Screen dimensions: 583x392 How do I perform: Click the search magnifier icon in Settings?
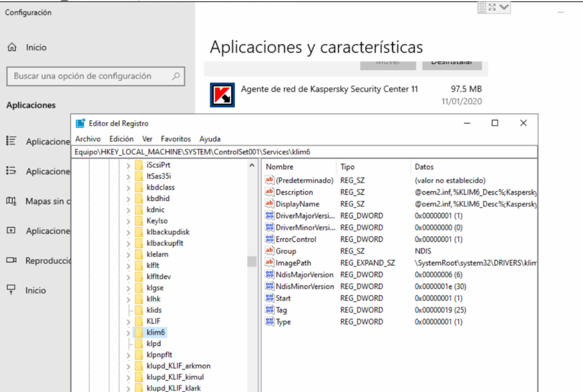tap(176, 76)
